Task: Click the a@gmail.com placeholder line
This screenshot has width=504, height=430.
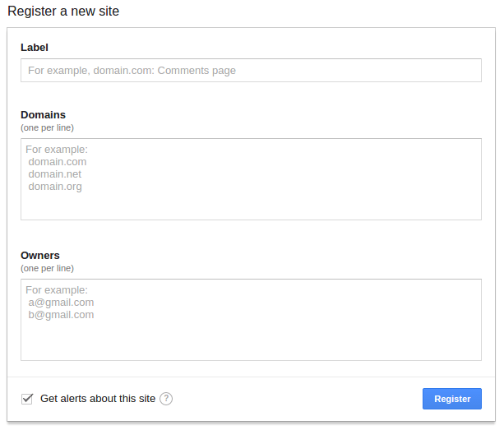Action: (x=61, y=303)
